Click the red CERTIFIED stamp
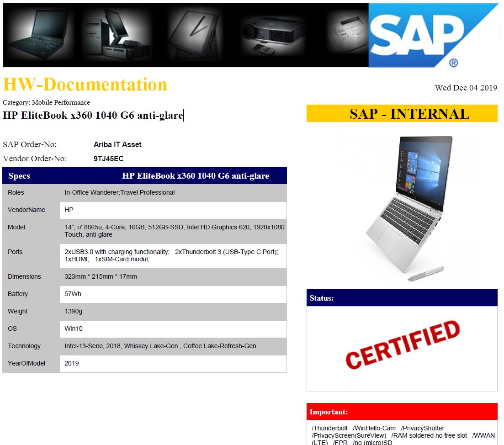The height and width of the screenshot is (445, 504). [x=403, y=345]
